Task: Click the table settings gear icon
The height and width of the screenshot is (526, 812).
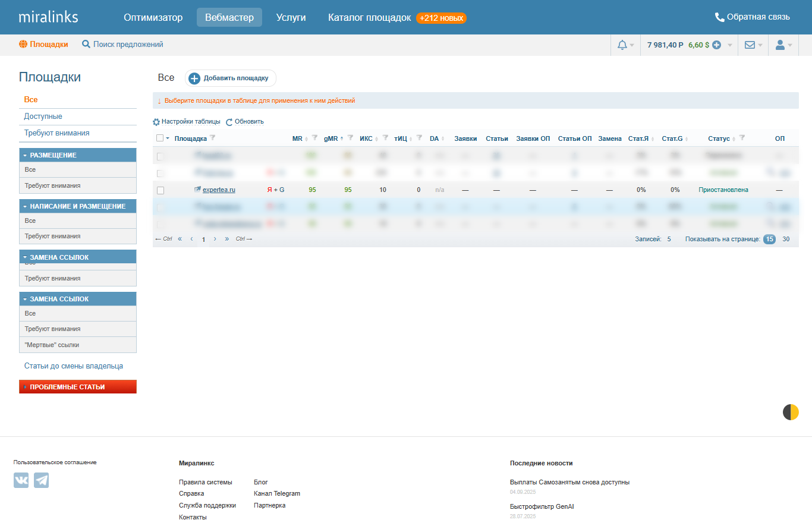Action: pos(156,122)
